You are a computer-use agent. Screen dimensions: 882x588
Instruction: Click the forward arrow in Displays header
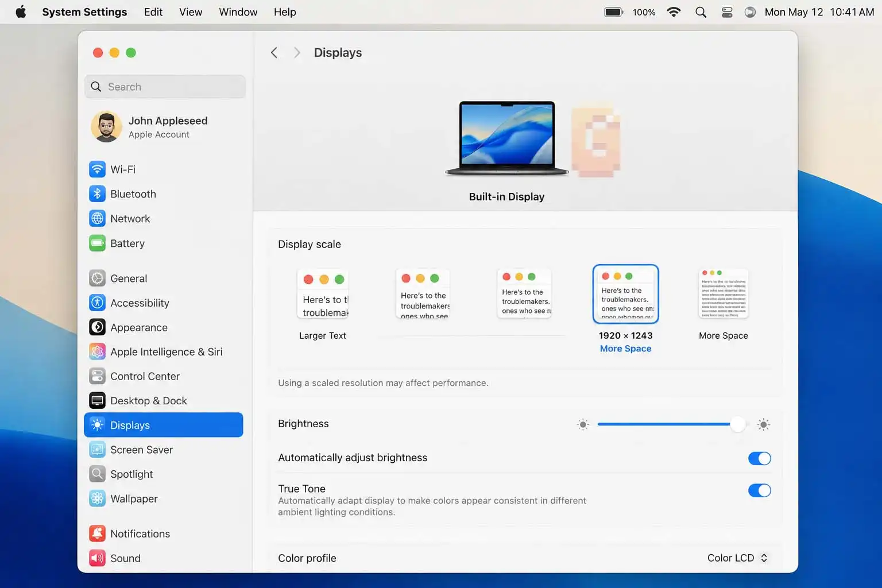point(297,53)
